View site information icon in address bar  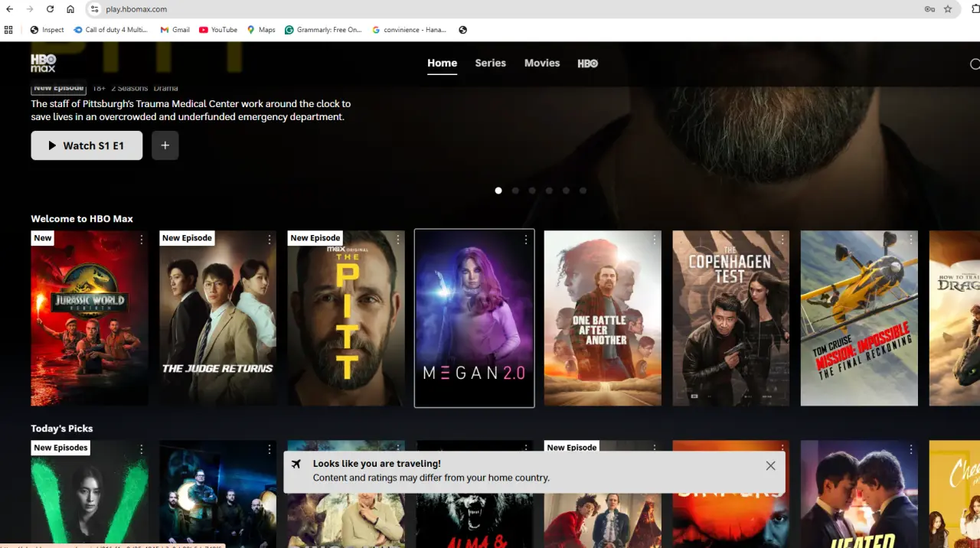[x=94, y=9]
